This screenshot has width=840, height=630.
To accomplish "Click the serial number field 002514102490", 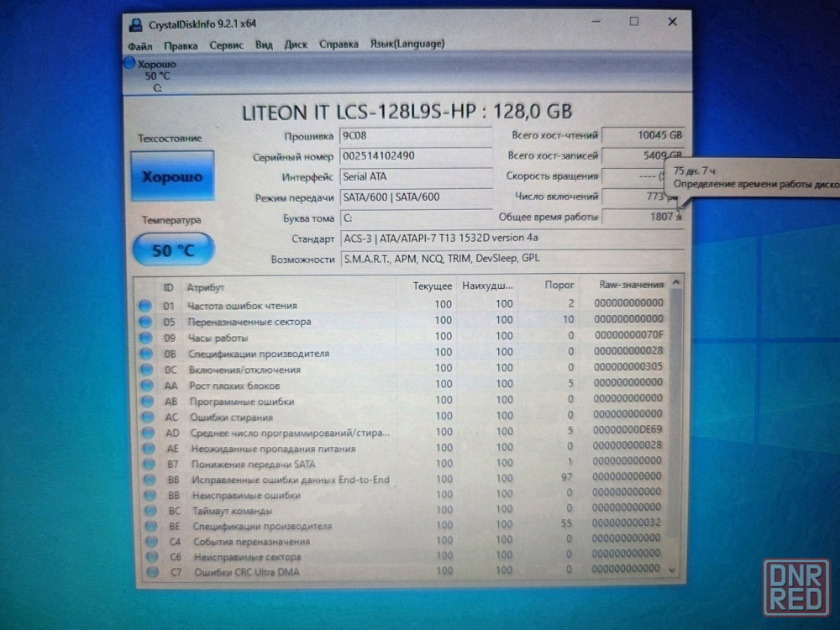I will point(415,156).
